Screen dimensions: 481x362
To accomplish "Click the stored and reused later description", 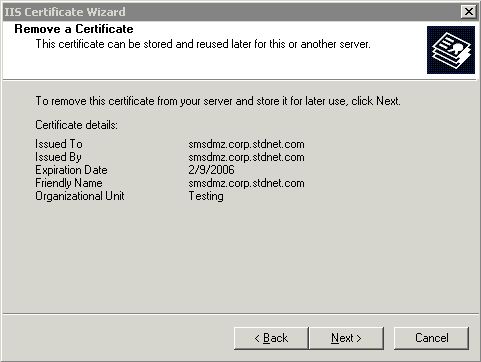I will [203, 44].
